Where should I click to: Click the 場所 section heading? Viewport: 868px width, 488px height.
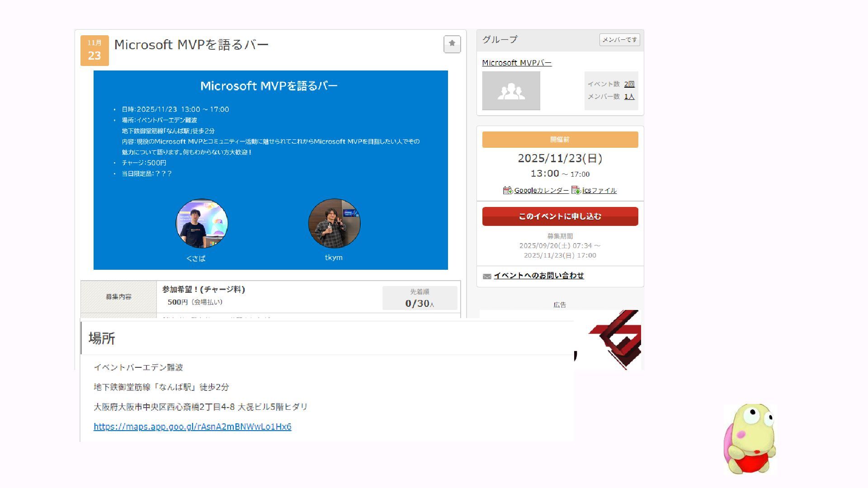pos(102,338)
